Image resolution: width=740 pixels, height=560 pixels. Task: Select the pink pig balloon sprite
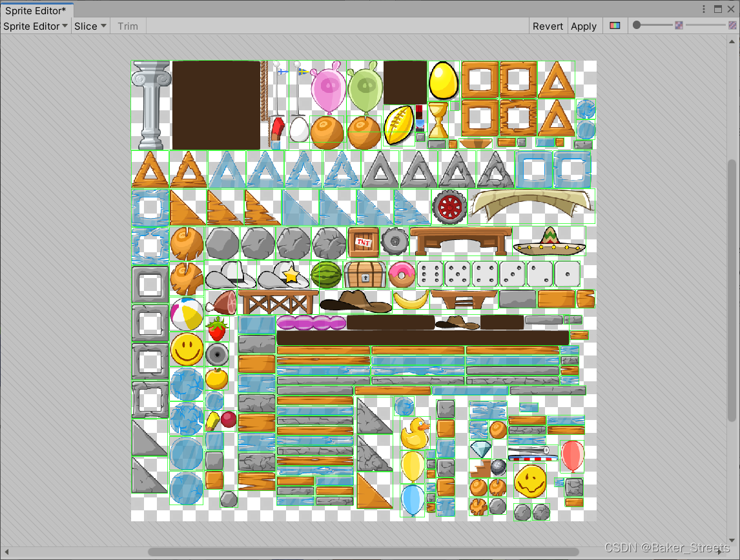point(328,88)
